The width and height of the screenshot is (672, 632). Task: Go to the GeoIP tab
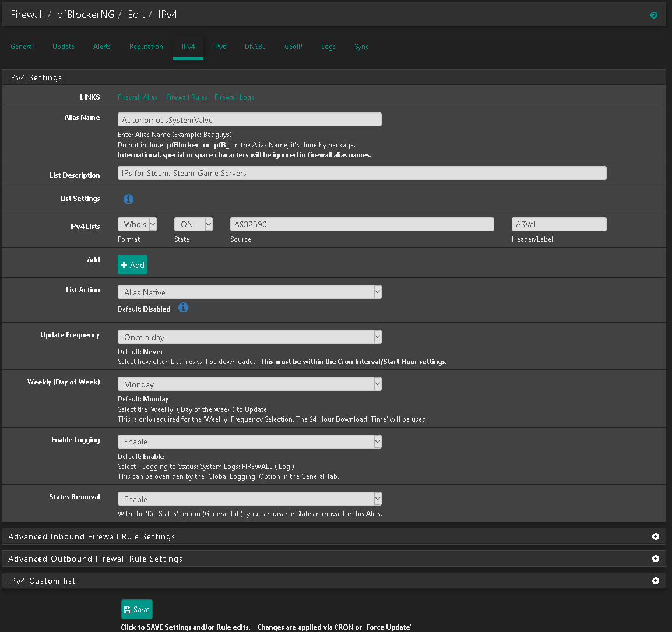pos(293,47)
